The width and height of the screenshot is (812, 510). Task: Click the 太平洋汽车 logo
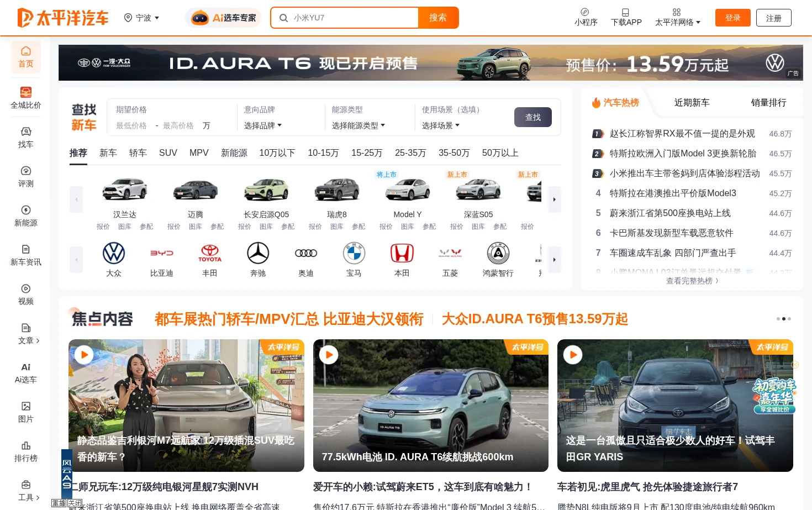(x=63, y=18)
